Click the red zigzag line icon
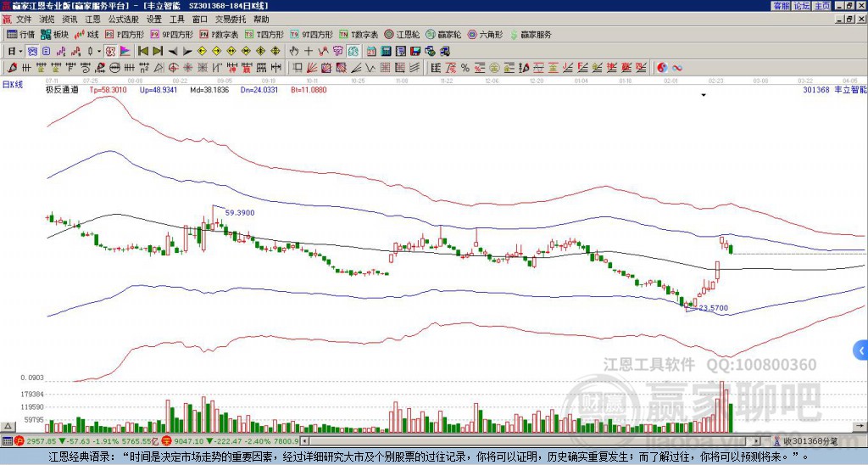Image resolution: width=868 pixels, height=465 pixels. pyautogui.click(x=323, y=52)
